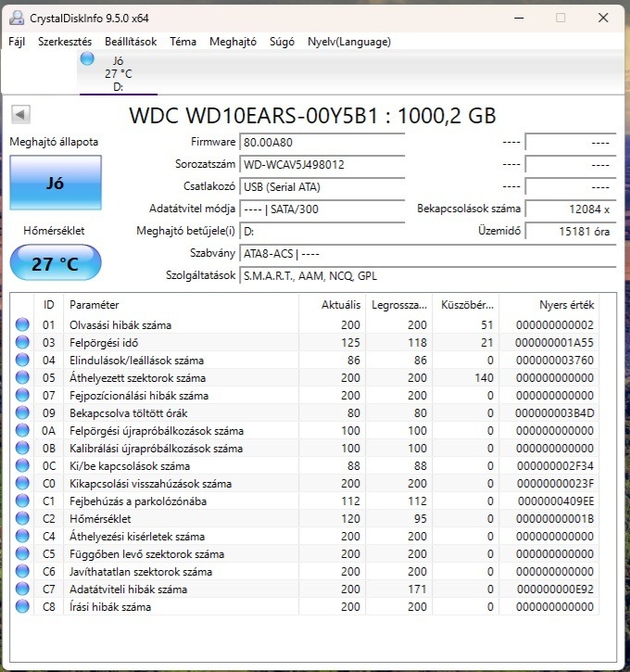Click status orb for Áthelyezett szektorok száma
The width and height of the screenshot is (630, 672).
pyautogui.click(x=22, y=377)
